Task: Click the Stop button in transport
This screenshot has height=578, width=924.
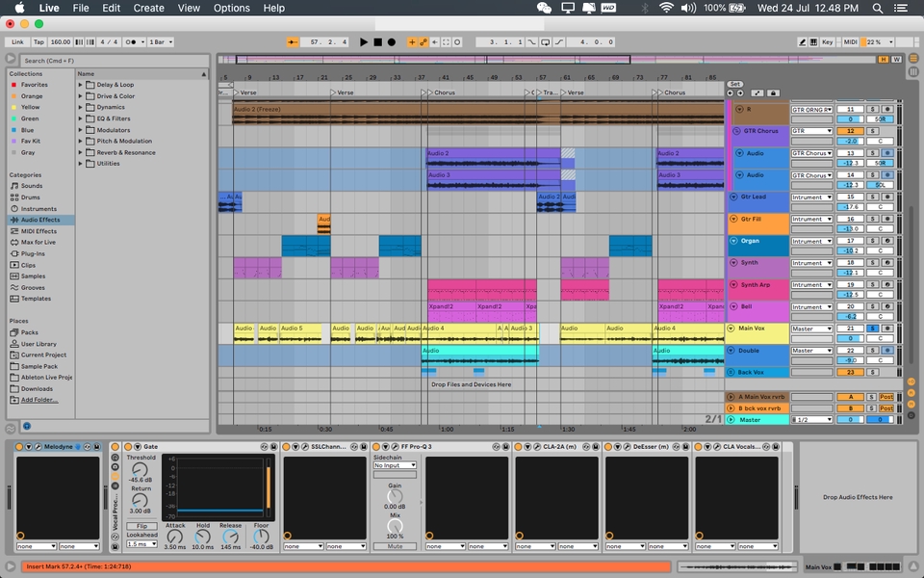Action: tap(377, 42)
